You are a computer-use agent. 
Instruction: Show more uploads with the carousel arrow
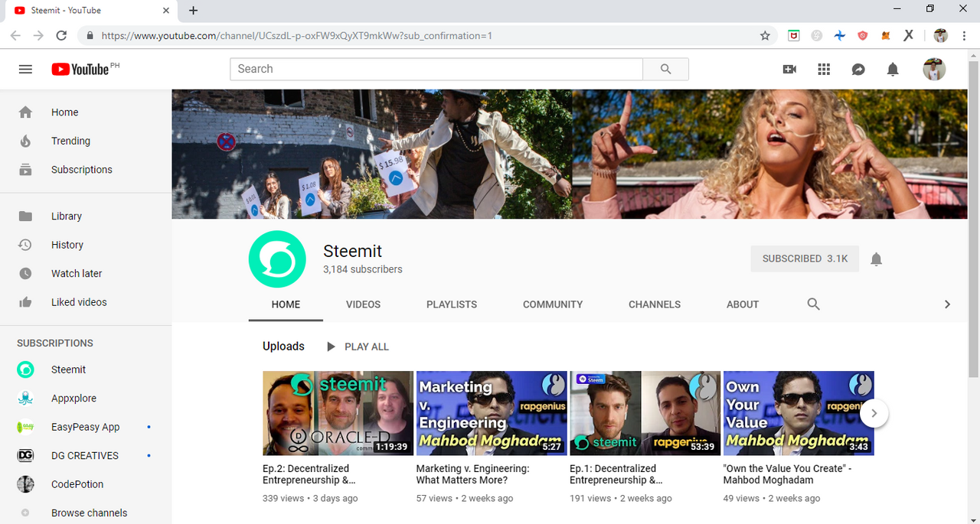[x=874, y=414]
